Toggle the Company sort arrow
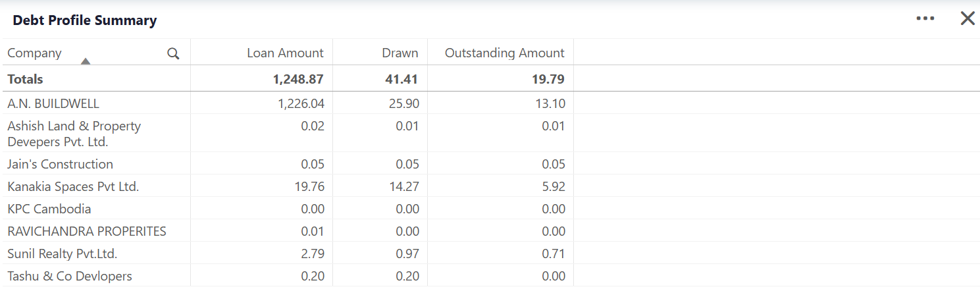 point(85,62)
